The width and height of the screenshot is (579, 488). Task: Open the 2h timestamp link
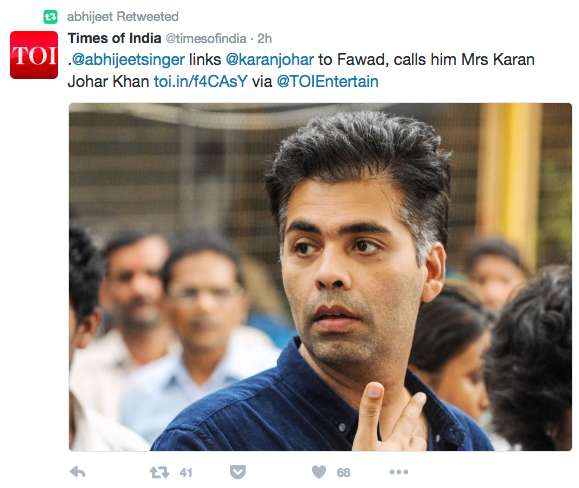click(264, 38)
